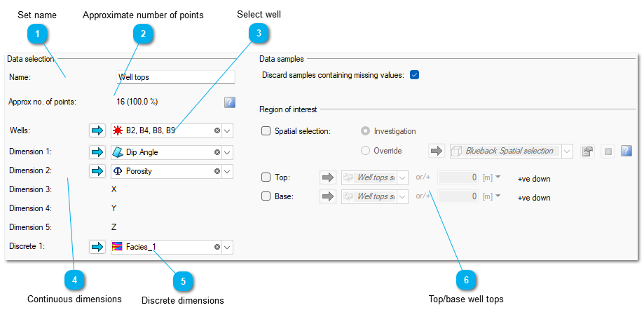644x317 pixels.
Task: Expand the Facies_1 discrete dropdown
Action: (x=228, y=247)
